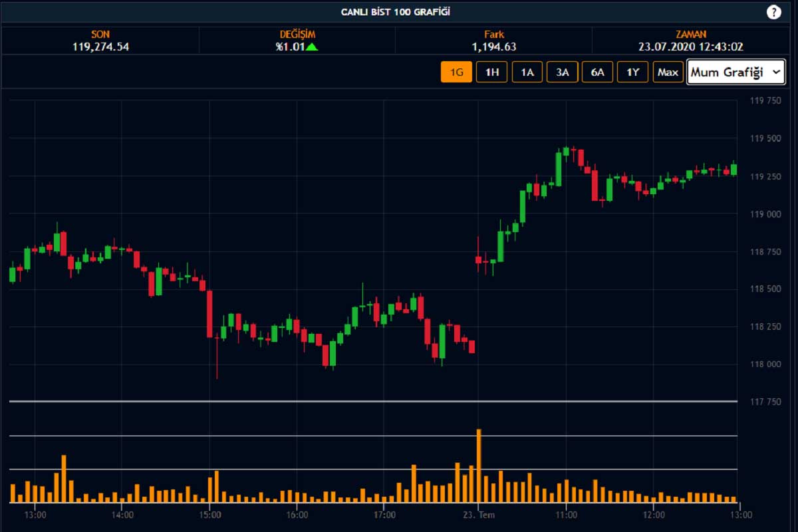This screenshot has width=798, height=532.
Task: Click the 118 250 price axis label
Action: pyautogui.click(x=765, y=327)
